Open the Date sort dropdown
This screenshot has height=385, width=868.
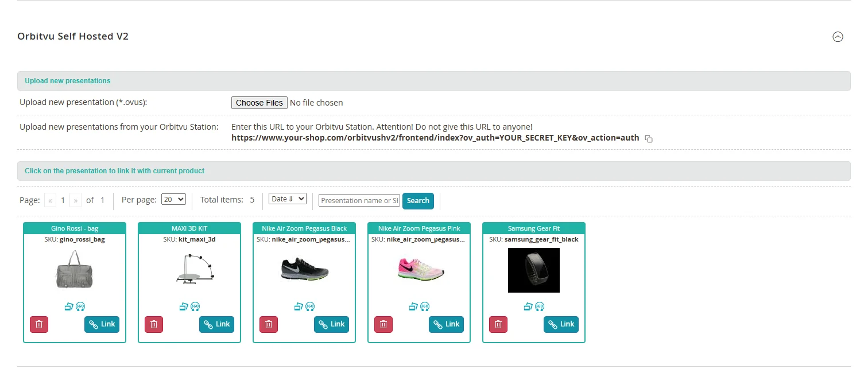[288, 199]
